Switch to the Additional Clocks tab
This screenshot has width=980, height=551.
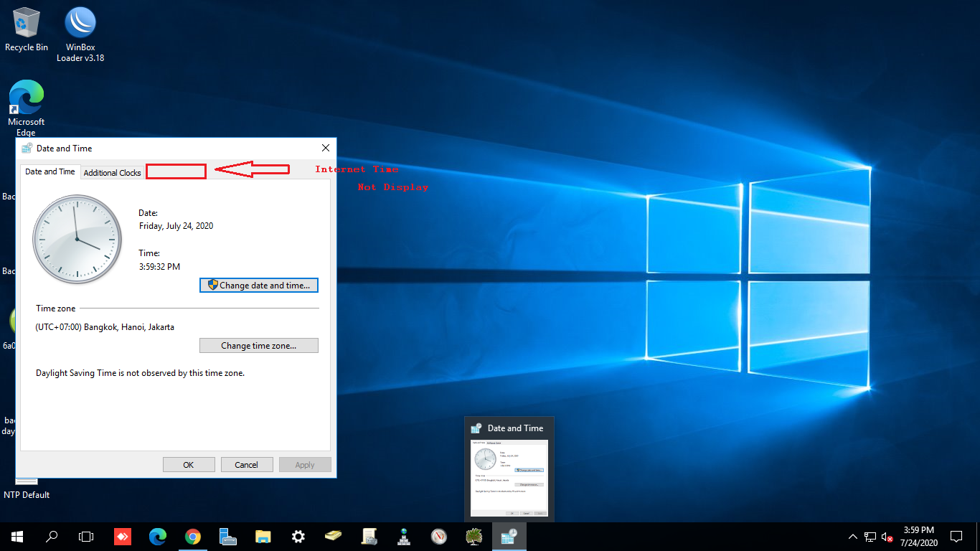pos(113,173)
